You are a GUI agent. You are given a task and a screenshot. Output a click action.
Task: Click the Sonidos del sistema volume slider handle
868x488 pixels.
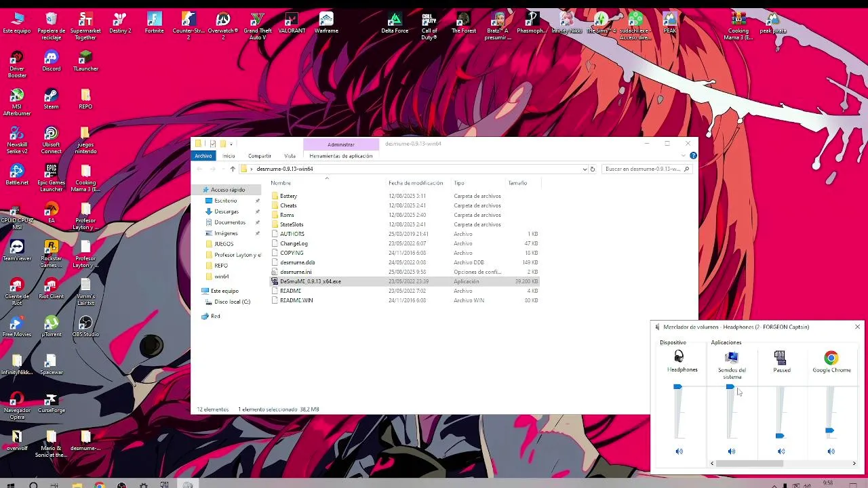coord(730,387)
